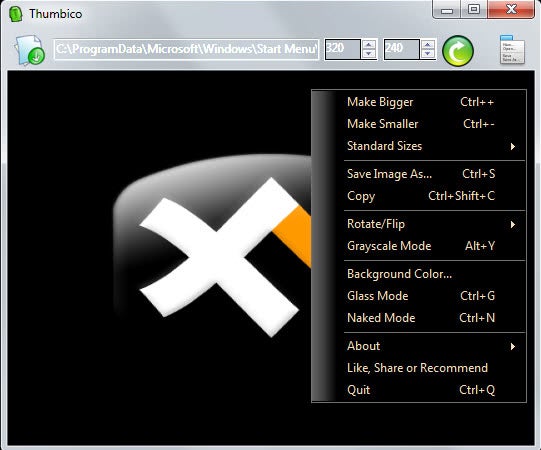541x450 pixels.
Task: Choose Quit from the context menu
Action: [419, 390]
